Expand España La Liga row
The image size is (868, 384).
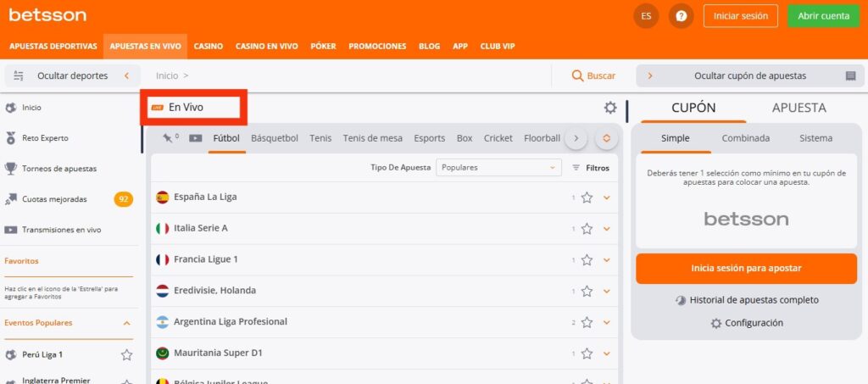607,198
